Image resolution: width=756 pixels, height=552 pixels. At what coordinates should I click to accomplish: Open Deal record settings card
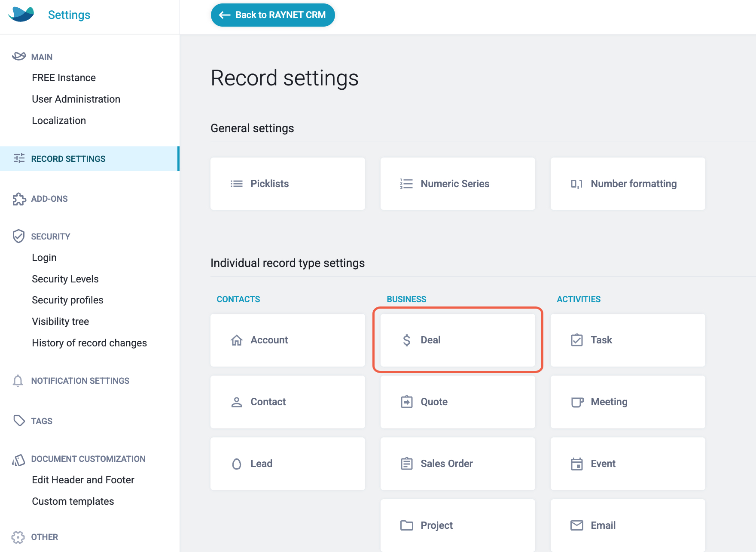[458, 340]
